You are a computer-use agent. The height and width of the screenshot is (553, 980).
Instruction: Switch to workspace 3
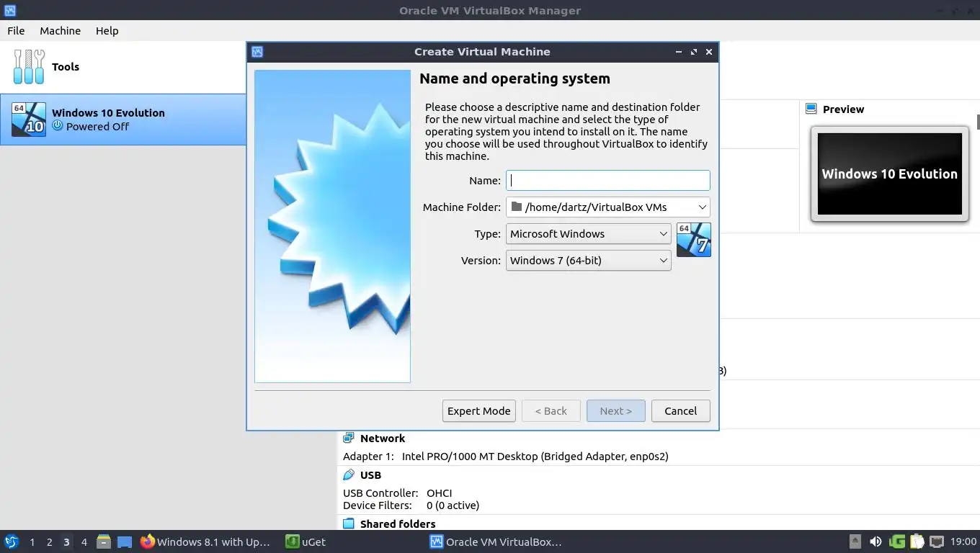(66, 541)
